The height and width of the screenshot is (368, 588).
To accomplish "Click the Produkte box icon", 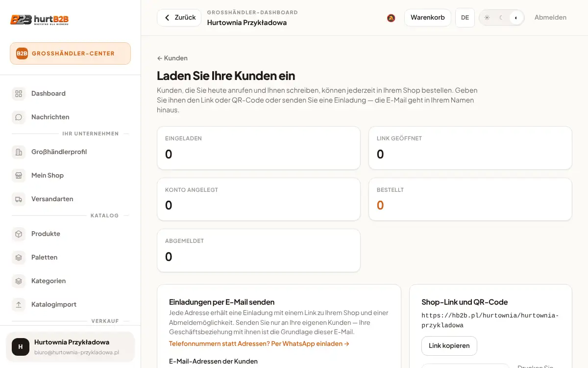I will point(19,234).
